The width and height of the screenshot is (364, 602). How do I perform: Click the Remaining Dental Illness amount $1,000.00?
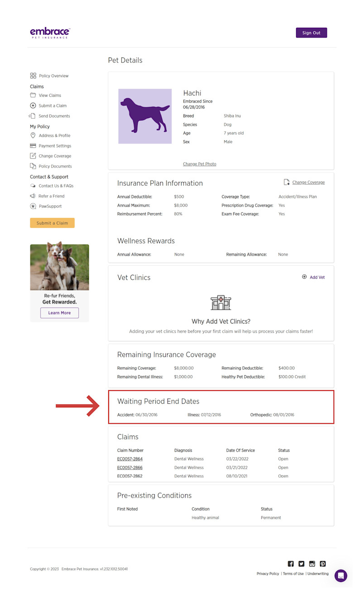tap(183, 377)
